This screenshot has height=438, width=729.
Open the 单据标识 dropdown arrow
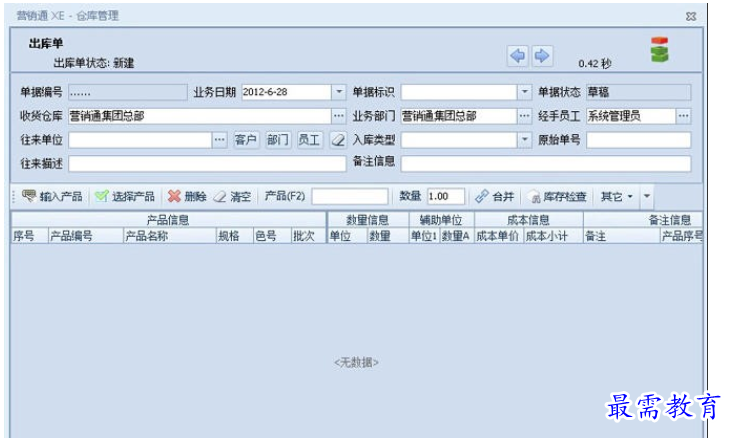(524, 92)
